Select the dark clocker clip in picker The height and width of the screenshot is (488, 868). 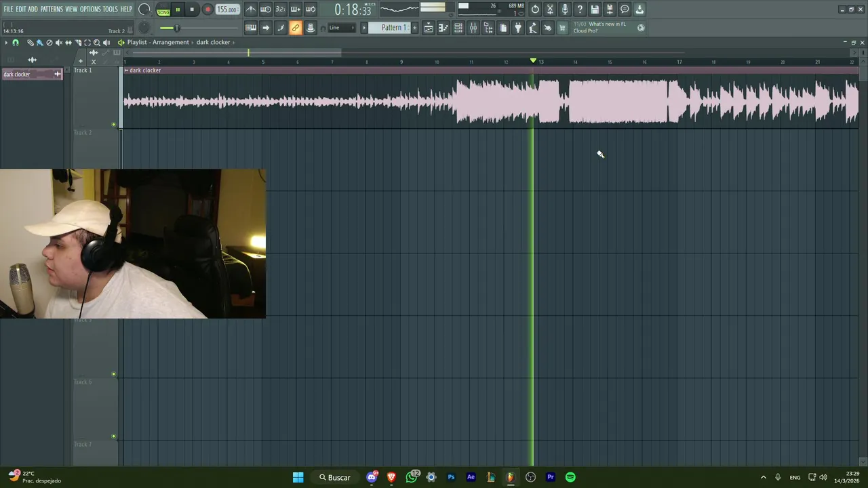tap(32, 74)
